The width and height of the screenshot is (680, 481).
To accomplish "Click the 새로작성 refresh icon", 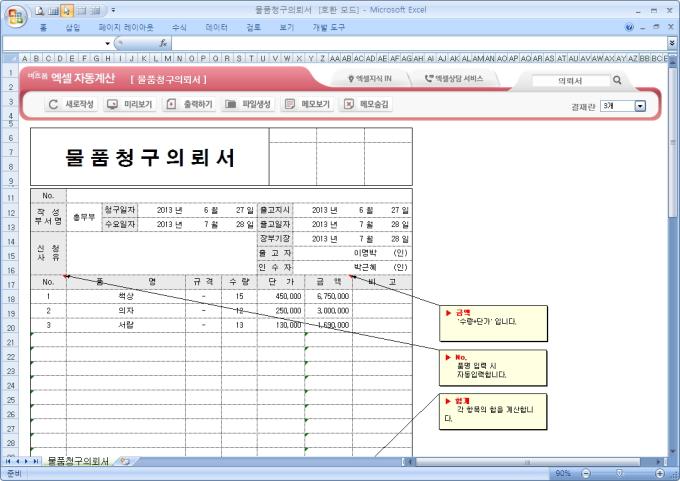I will click(x=53, y=104).
